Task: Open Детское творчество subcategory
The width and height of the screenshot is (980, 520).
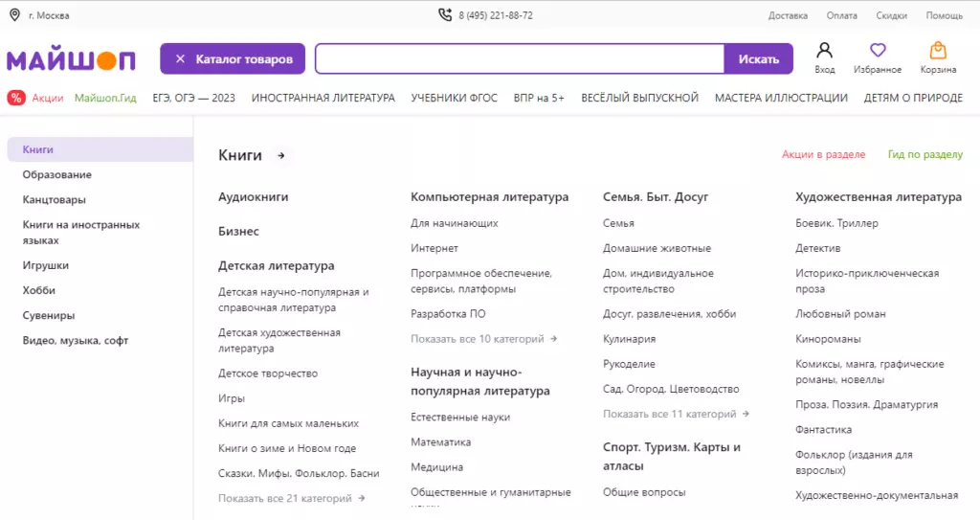Action: 268,373
